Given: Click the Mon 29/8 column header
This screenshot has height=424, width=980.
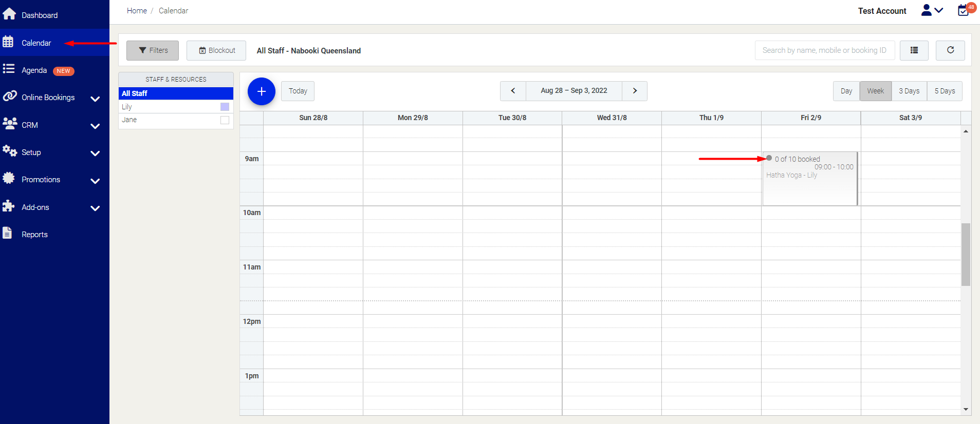Looking at the screenshot, I should [x=413, y=118].
